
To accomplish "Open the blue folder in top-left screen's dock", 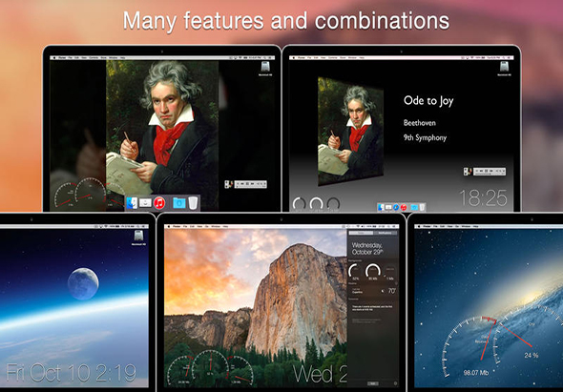I will [179, 203].
